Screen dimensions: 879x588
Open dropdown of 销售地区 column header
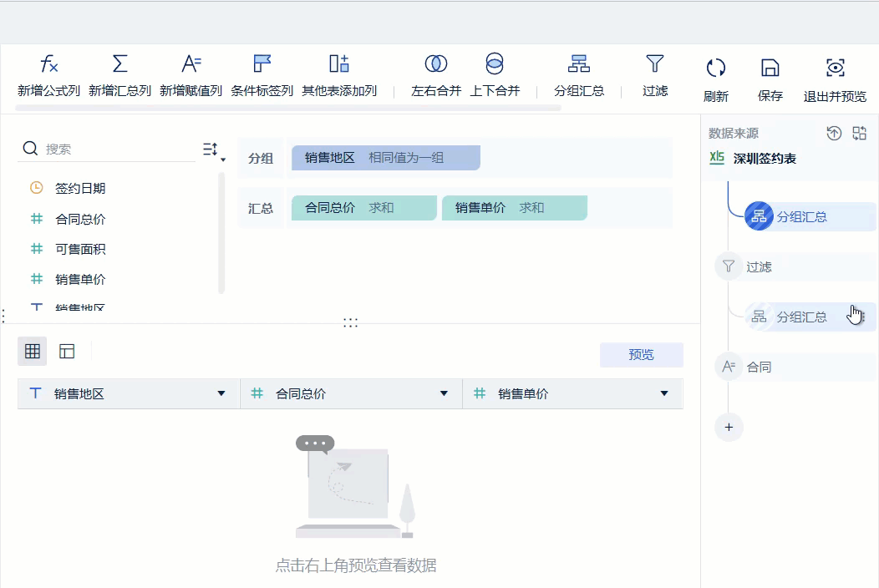pos(221,393)
